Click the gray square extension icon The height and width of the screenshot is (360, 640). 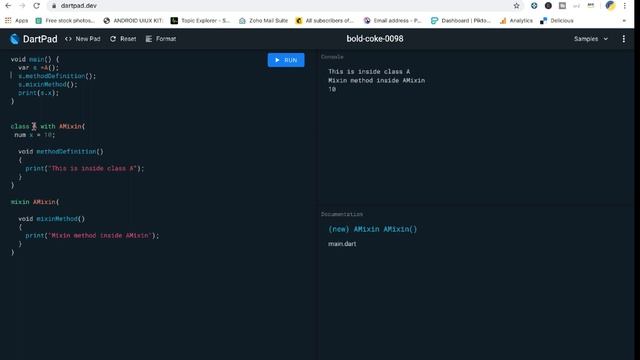tap(562, 6)
